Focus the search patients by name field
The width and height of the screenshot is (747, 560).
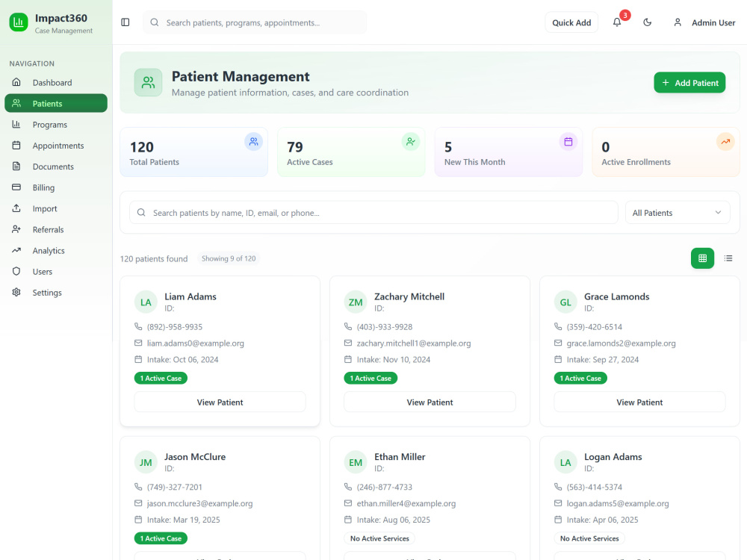(373, 213)
